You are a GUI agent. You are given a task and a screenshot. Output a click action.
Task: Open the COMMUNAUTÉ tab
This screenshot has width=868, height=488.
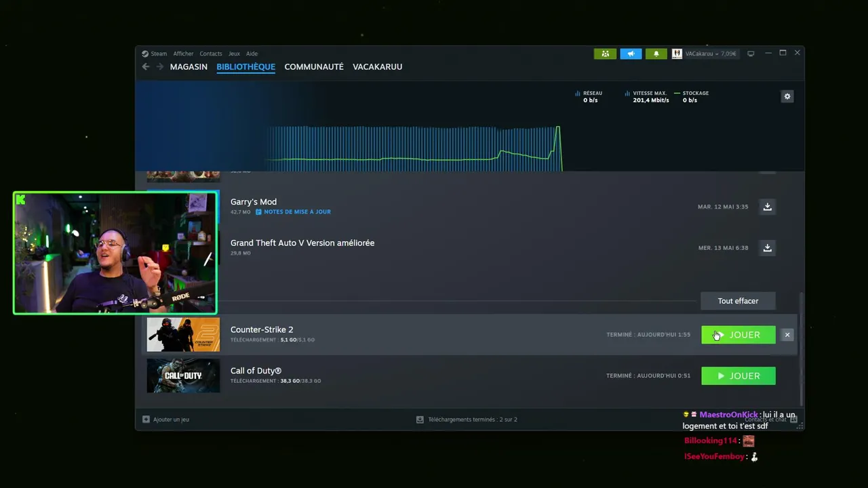pyautogui.click(x=314, y=66)
